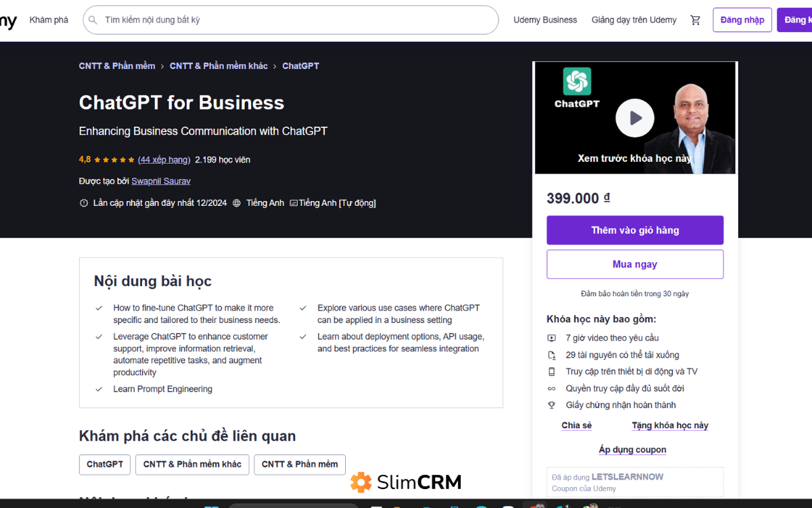This screenshot has height=508, width=812.
Task: Click the five-star rating icons
Action: click(114, 160)
